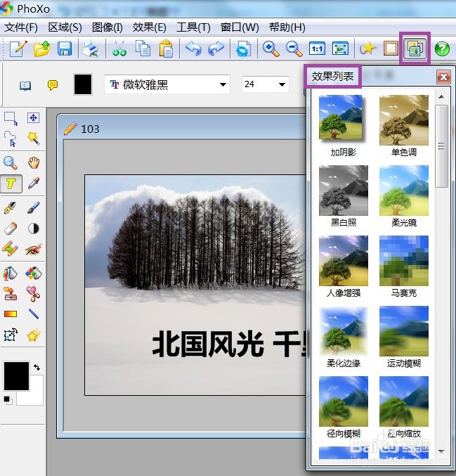This screenshot has width=456, height=476.
Task: Apply the 黑白照 effect thumbnail
Action: point(344,190)
